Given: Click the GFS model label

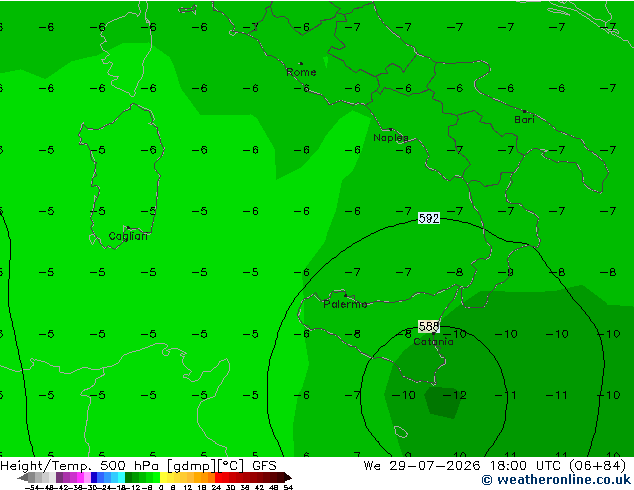Looking at the screenshot, I should [x=264, y=466].
